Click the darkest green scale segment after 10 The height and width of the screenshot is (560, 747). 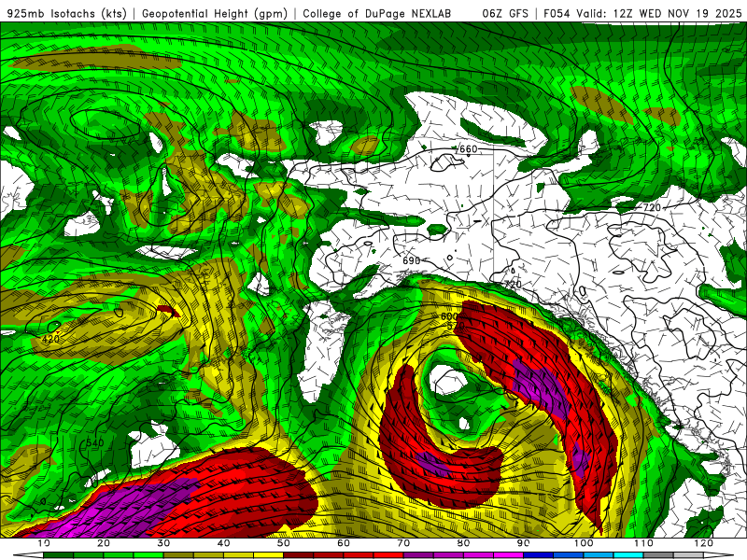click(x=58, y=555)
